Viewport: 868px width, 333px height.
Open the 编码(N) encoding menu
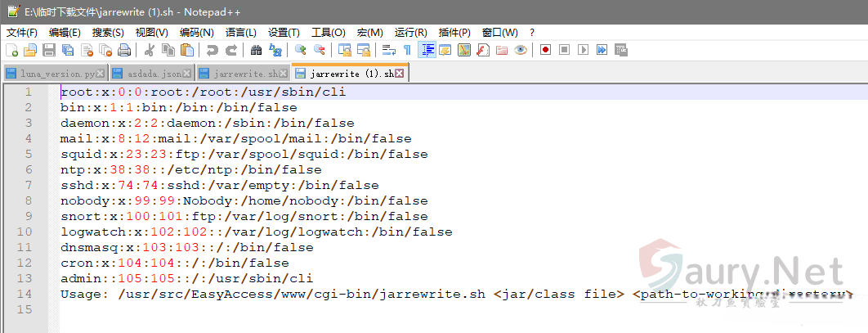coord(196,33)
